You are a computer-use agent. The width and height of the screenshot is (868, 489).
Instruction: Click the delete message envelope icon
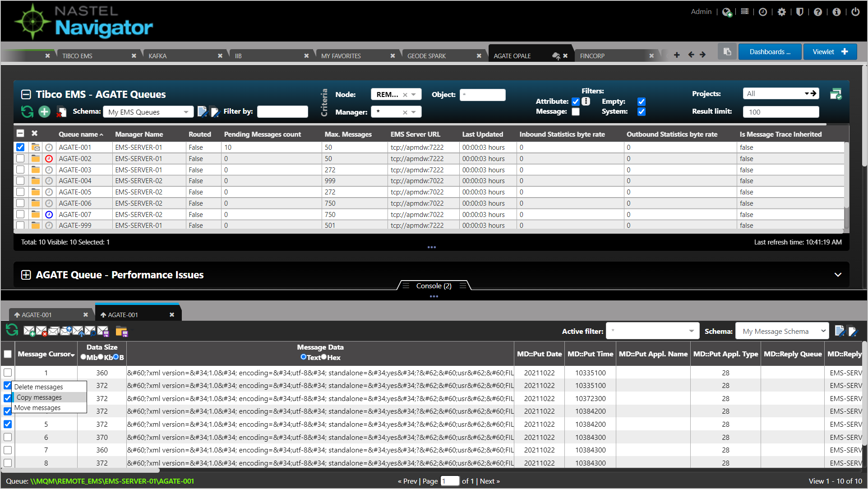pos(42,332)
